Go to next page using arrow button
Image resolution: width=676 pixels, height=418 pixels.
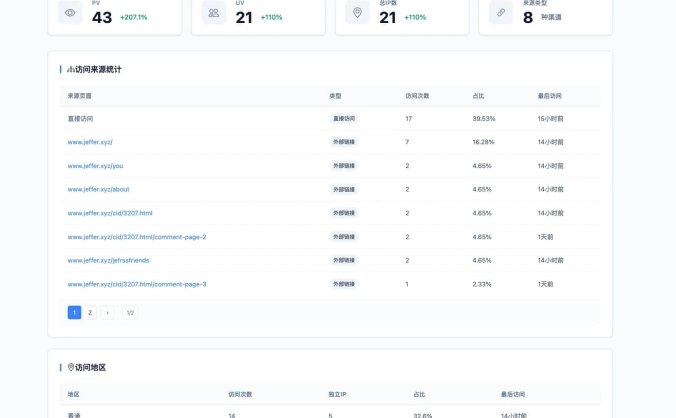pos(107,312)
